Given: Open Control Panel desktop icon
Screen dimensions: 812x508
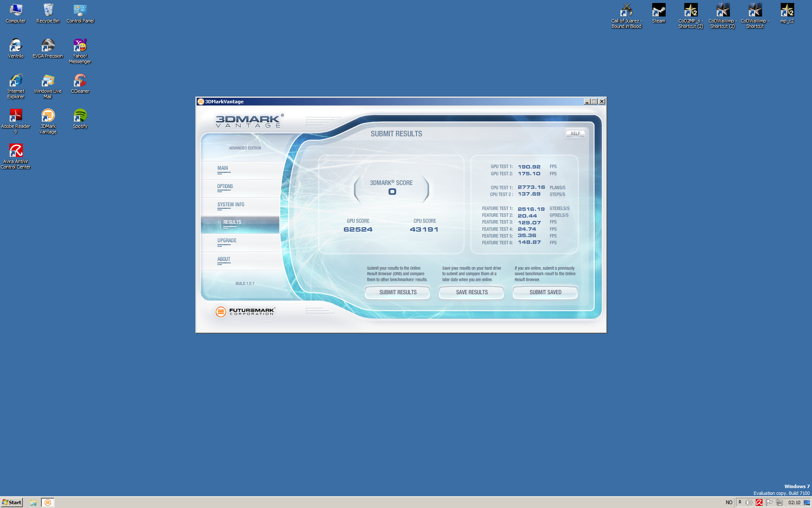Looking at the screenshot, I should (x=80, y=14).
